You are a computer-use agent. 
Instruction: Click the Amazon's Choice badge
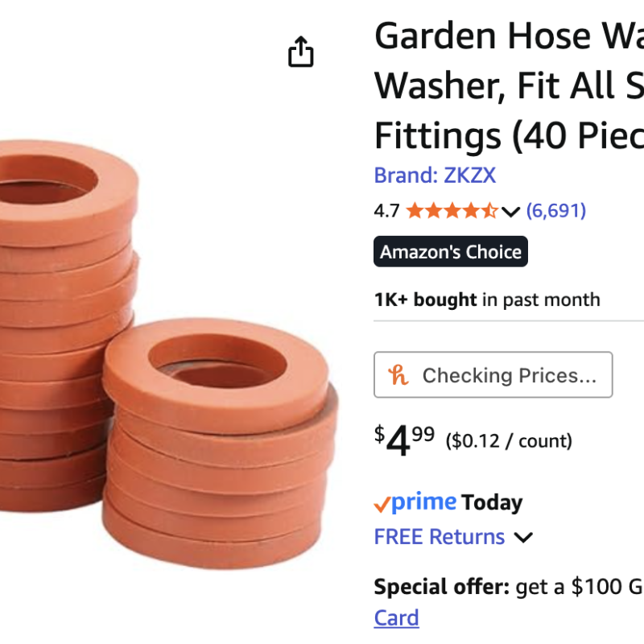click(x=451, y=252)
